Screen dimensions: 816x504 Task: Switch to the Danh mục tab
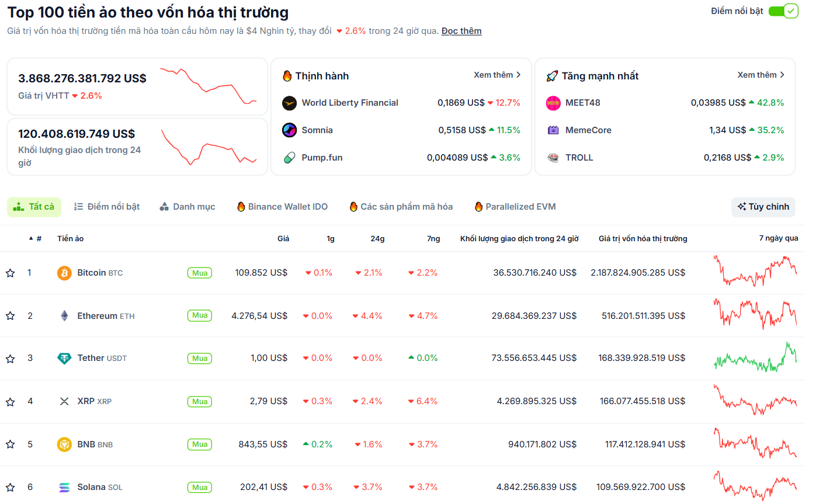click(187, 207)
